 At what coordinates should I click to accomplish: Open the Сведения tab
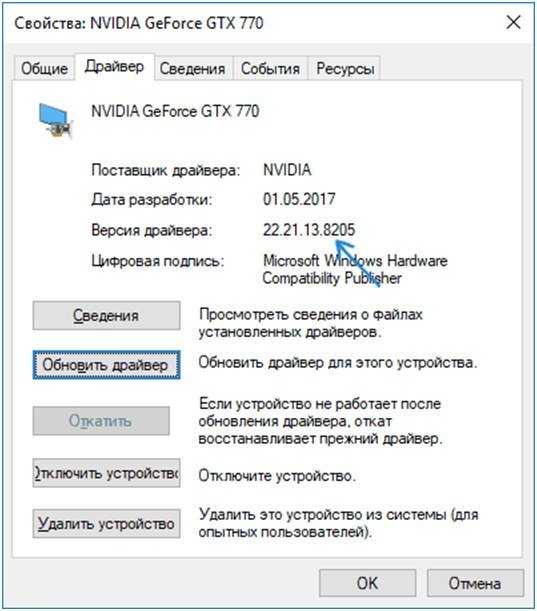pos(193,69)
